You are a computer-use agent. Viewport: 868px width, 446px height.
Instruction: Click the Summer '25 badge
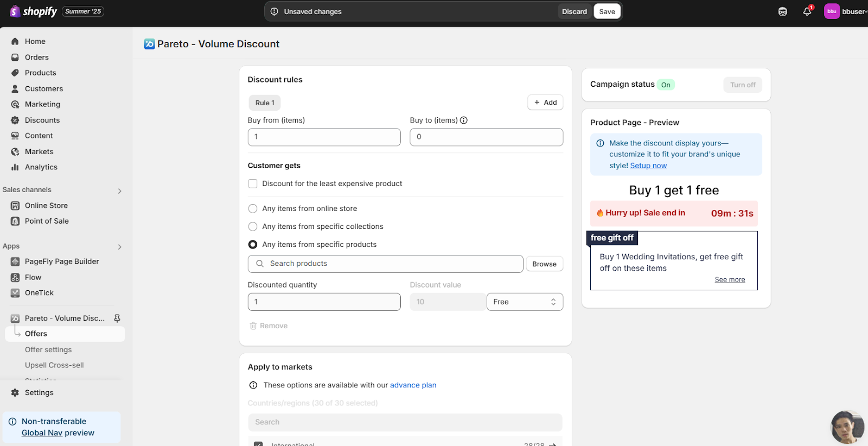coord(83,11)
